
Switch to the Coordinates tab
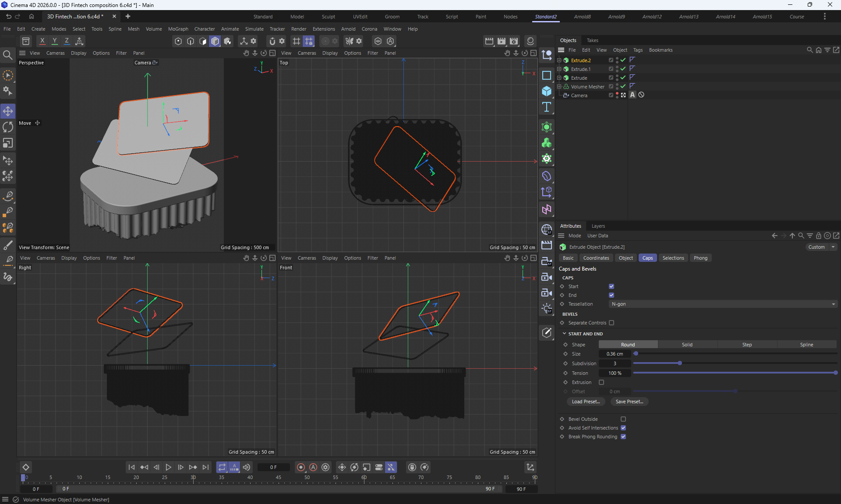(x=596, y=258)
